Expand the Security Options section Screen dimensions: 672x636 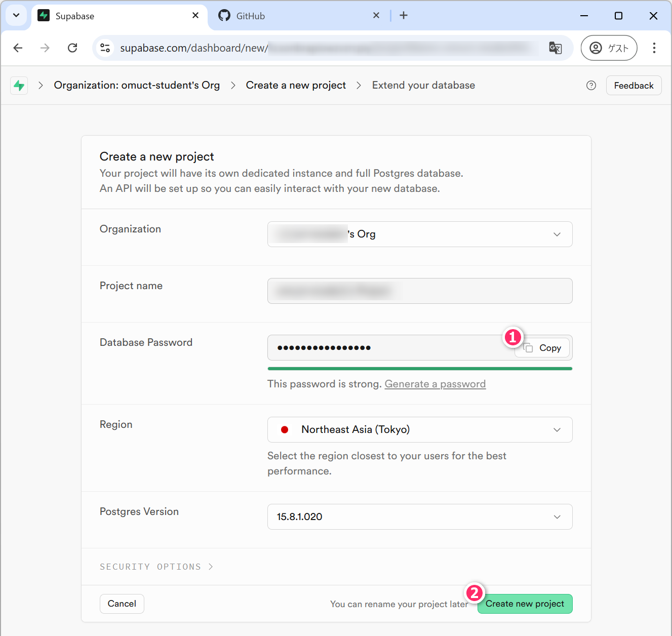click(156, 567)
